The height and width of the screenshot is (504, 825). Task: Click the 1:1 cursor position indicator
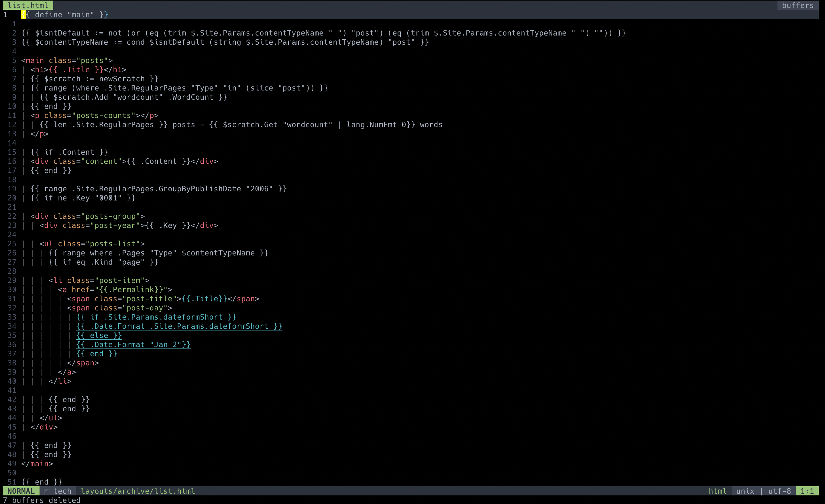(807, 491)
